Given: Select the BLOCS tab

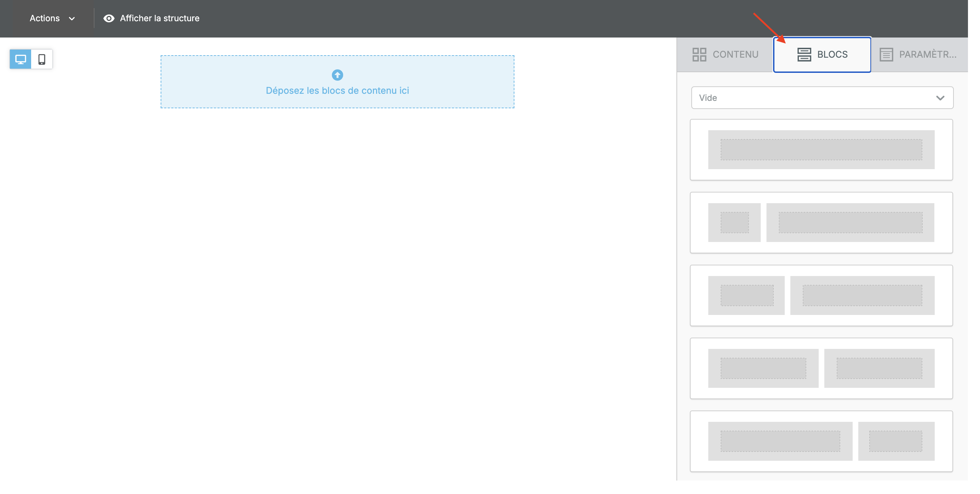Looking at the screenshot, I should click(x=822, y=54).
